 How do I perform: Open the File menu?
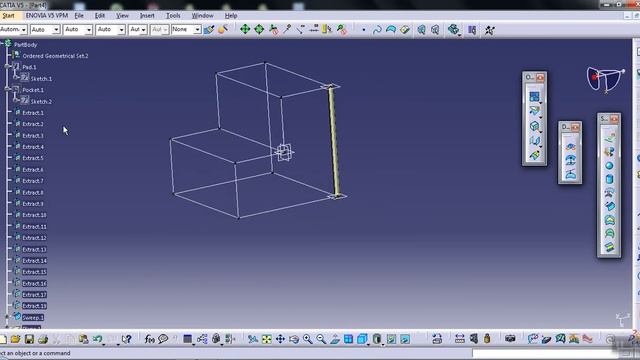(x=79, y=16)
